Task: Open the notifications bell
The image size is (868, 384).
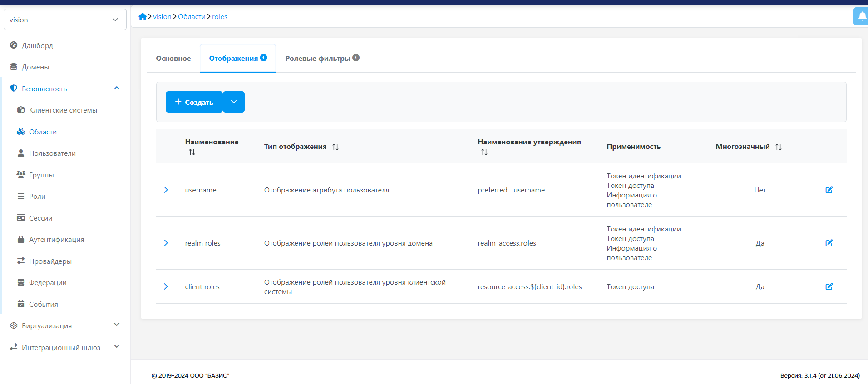Action: pyautogui.click(x=862, y=17)
